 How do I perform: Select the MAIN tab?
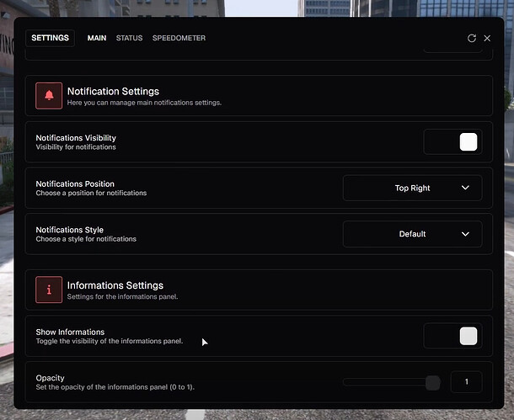(x=97, y=38)
